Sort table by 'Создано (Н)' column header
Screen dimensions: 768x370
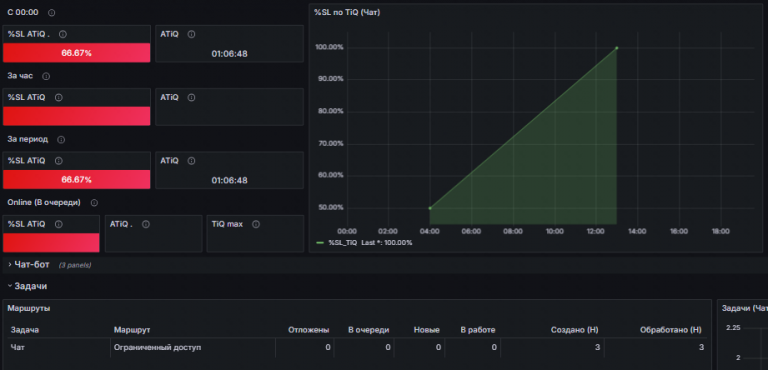(575, 330)
